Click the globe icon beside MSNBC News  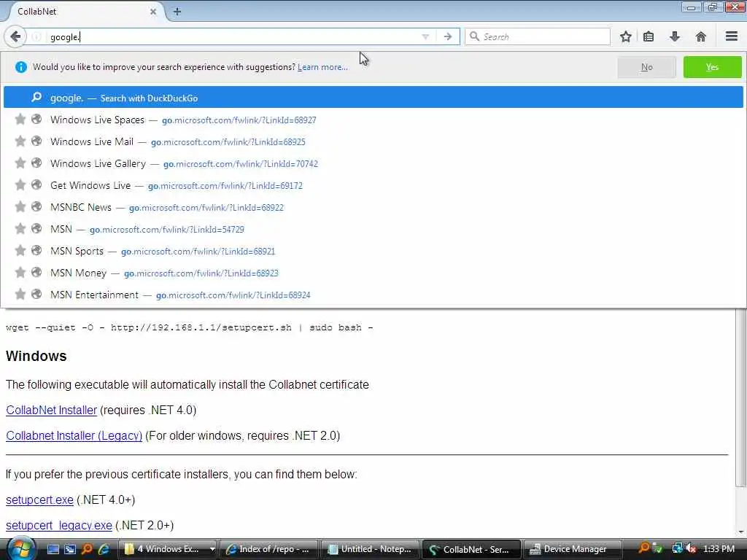[x=36, y=206]
